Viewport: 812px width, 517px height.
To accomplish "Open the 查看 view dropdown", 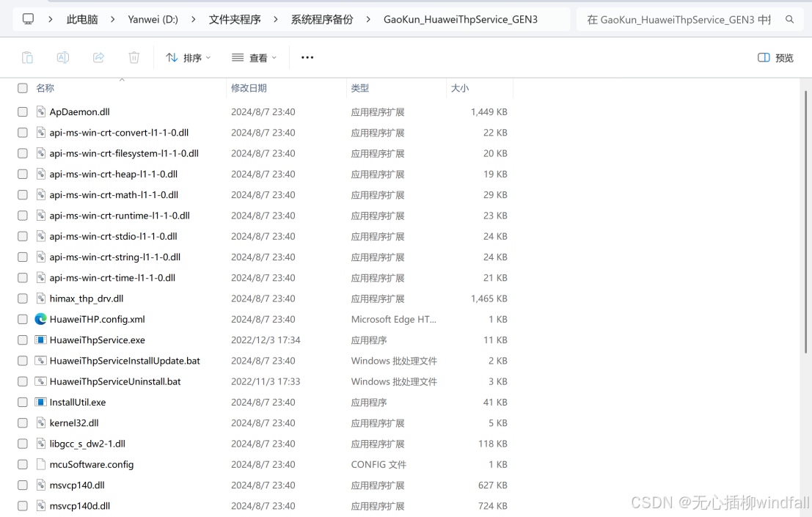I will click(254, 57).
